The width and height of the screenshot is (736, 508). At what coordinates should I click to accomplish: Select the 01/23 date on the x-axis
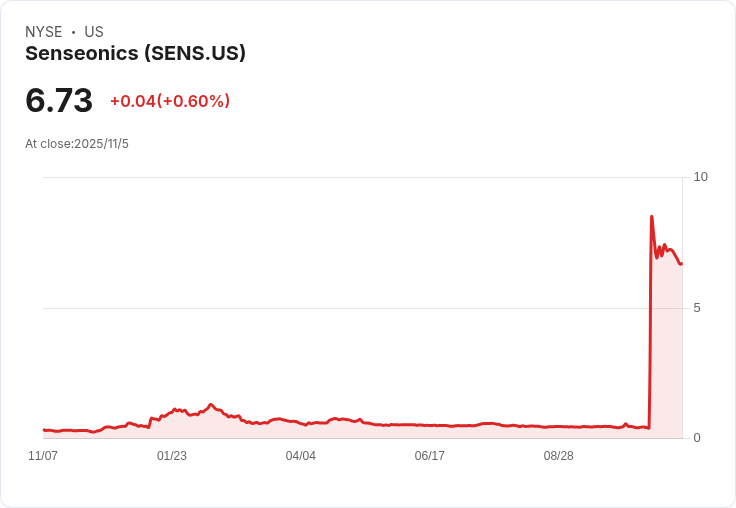(x=172, y=456)
